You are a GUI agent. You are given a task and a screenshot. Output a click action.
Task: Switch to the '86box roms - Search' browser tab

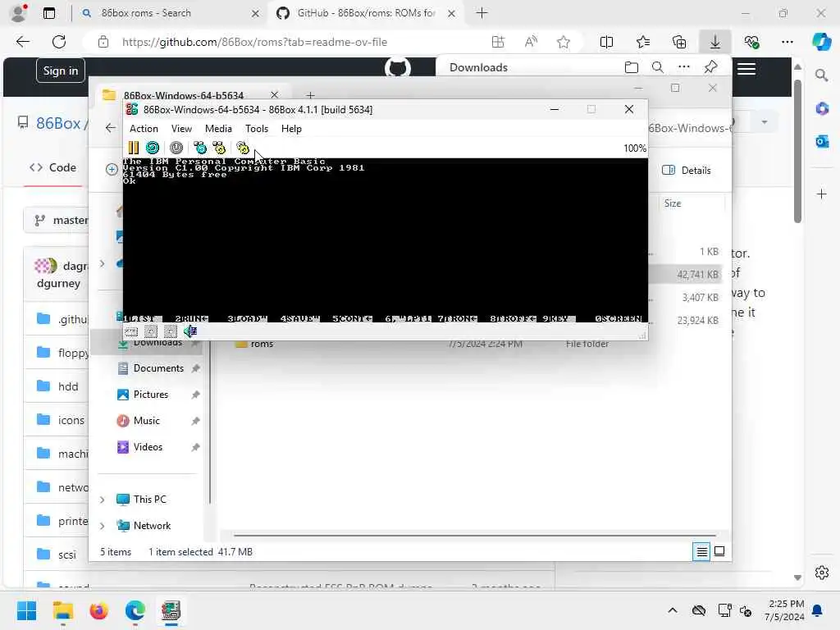tap(169, 13)
